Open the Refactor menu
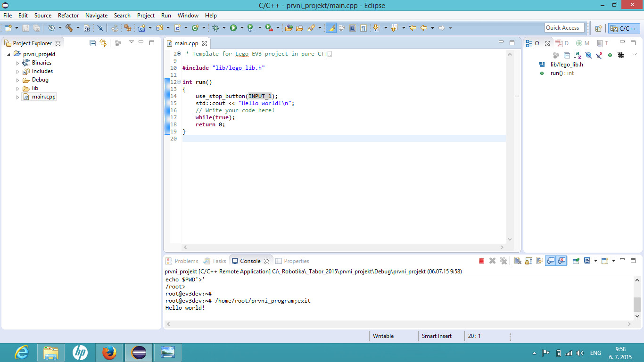This screenshot has height=362, width=644. [68, 16]
